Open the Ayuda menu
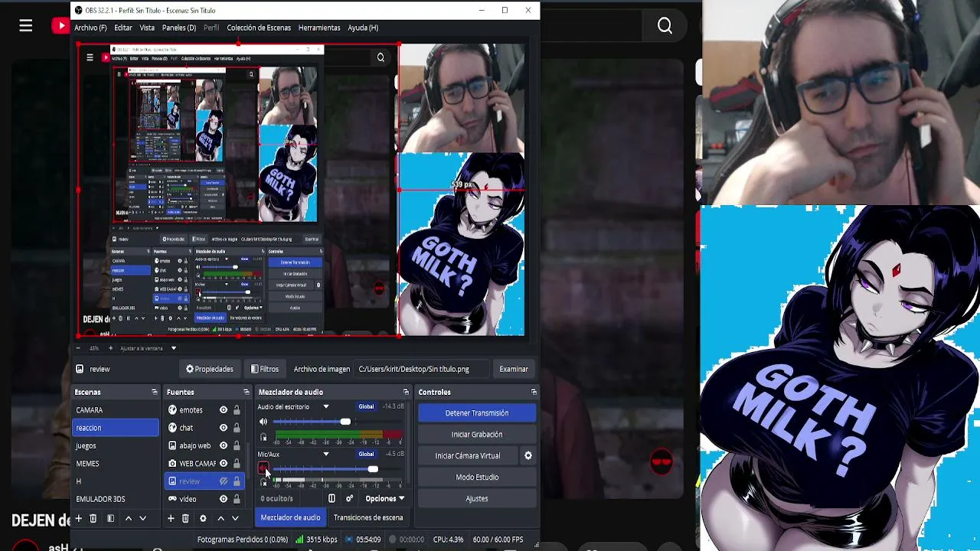The height and width of the screenshot is (551, 980). click(x=363, y=28)
